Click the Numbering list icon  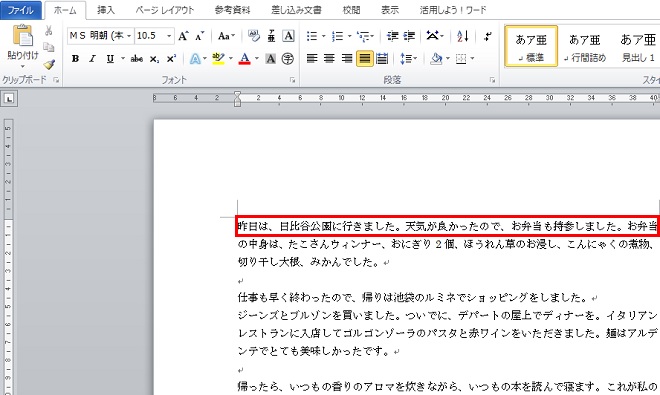coord(338,36)
